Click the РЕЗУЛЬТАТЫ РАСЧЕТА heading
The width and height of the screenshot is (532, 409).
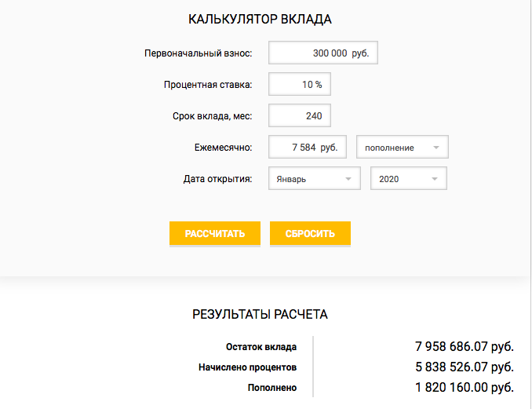(x=260, y=314)
